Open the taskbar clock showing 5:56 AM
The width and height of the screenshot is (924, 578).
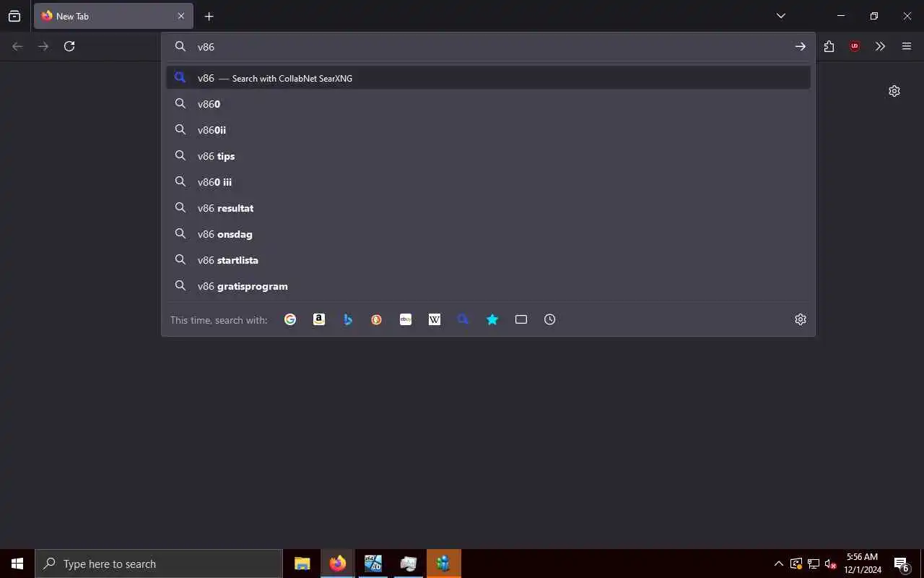click(863, 564)
